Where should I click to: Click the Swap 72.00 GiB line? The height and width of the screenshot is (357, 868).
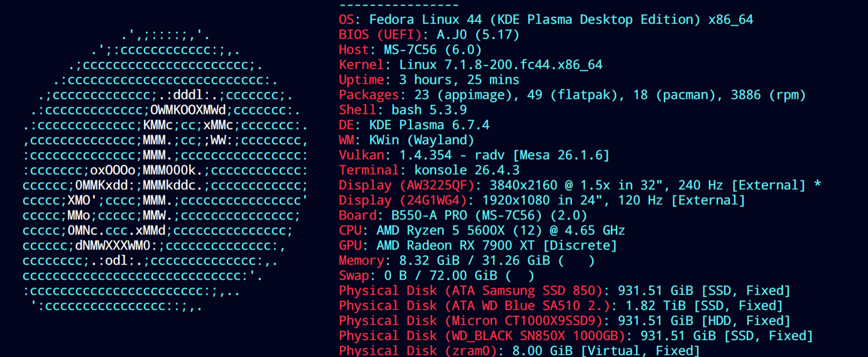(x=437, y=276)
